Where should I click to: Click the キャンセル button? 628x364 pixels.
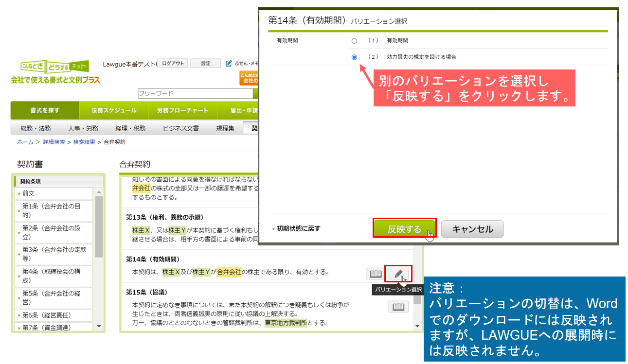point(472,229)
